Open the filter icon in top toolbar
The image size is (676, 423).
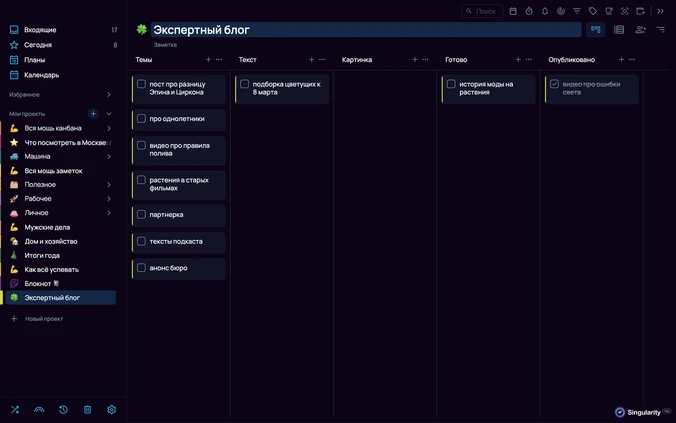click(577, 11)
